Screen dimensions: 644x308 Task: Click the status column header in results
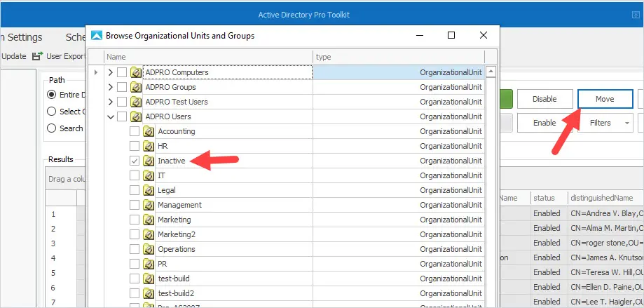pyautogui.click(x=549, y=198)
